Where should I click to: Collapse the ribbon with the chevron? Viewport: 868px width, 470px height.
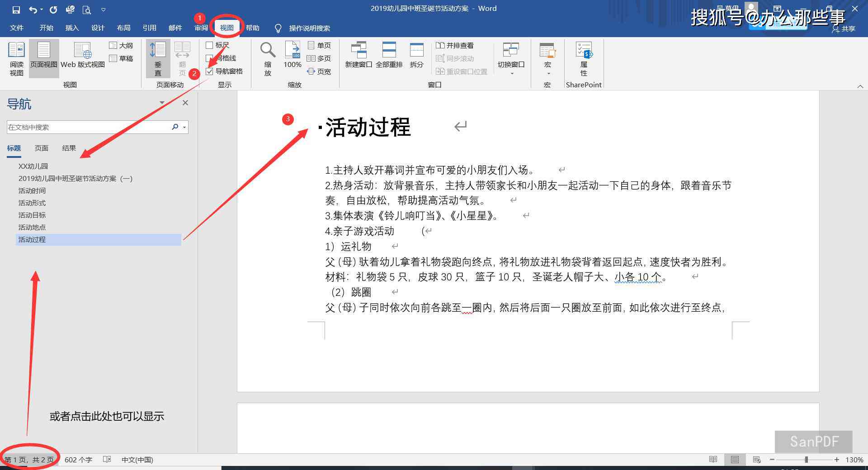pyautogui.click(x=860, y=86)
